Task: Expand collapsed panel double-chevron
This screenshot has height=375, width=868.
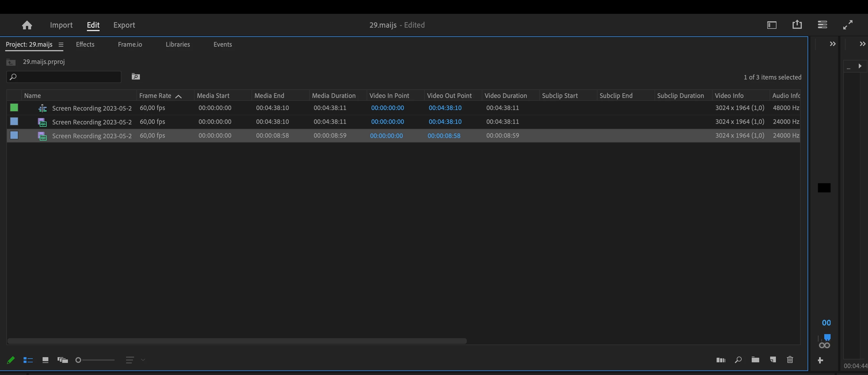Action: 832,44
